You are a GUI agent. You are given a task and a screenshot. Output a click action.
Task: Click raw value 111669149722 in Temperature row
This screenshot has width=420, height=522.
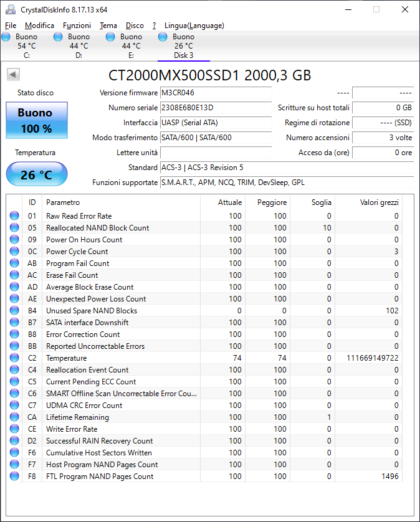[373, 358]
